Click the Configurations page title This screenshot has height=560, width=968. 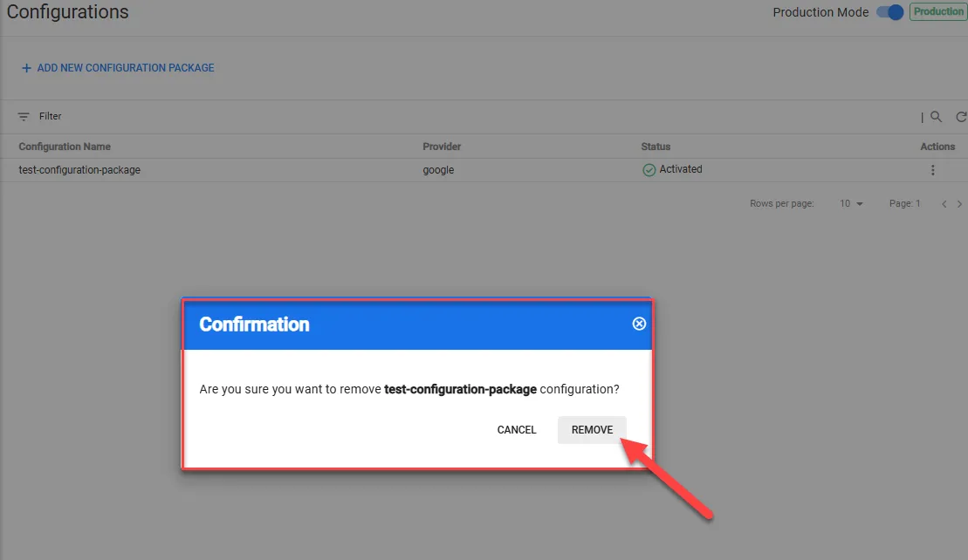tap(68, 11)
